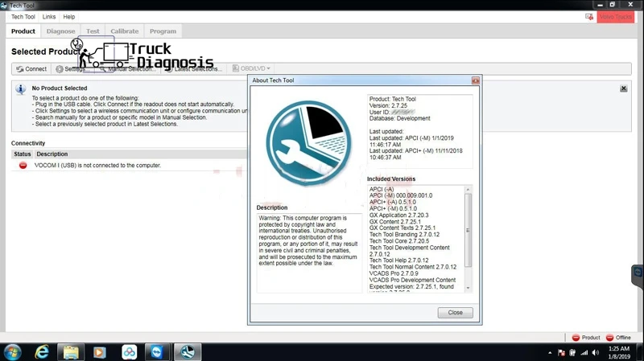Click the Description column header in Connectivity
644x361 pixels.
pyautogui.click(x=52, y=154)
